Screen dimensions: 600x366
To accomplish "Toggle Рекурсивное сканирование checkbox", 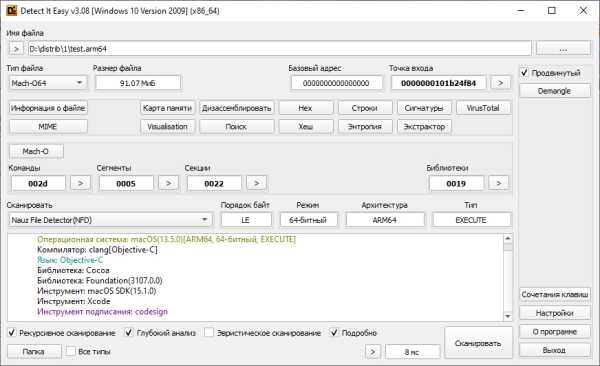I will click(12, 333).
